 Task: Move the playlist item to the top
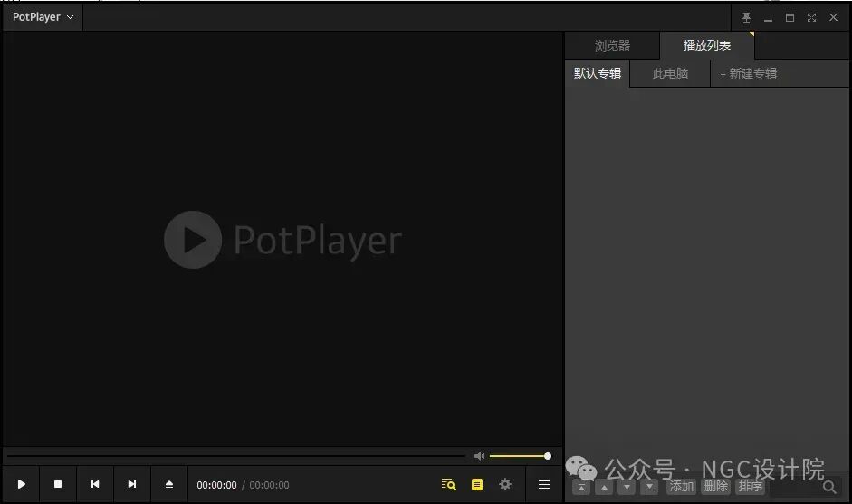click(x=581, y=487)
